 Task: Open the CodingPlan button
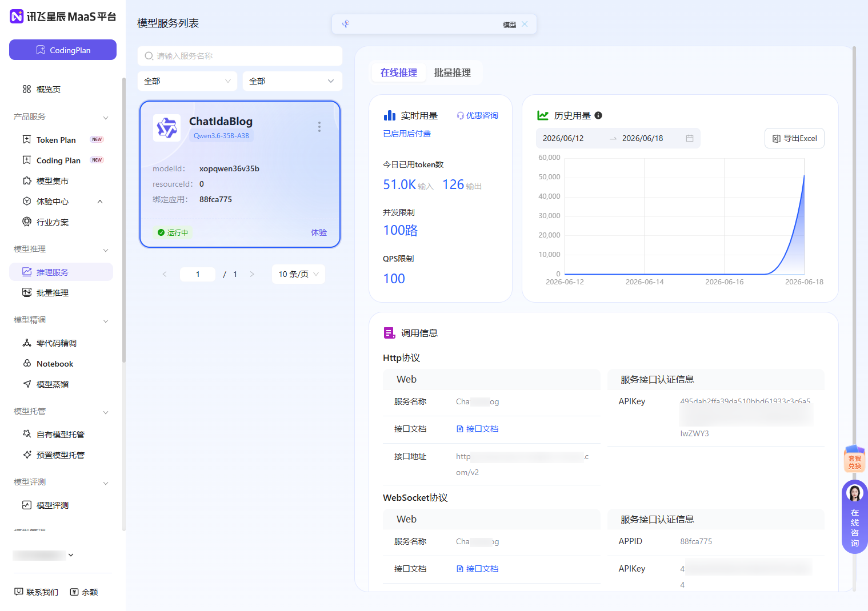pyautogui.click(x=63, y=50)
